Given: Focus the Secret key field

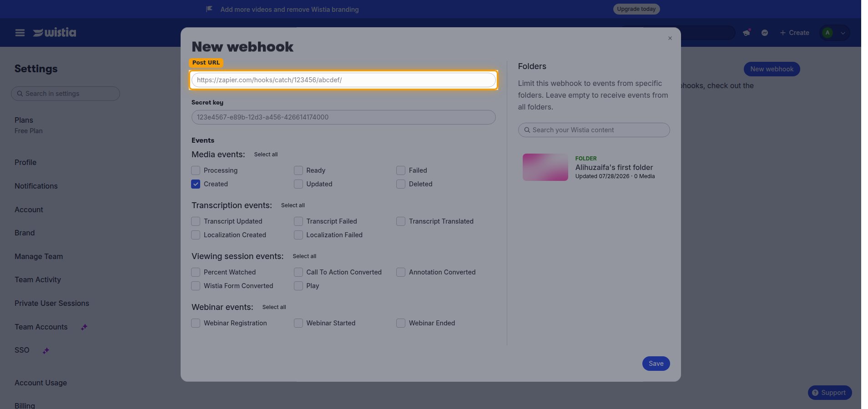Looking at the screenshot, I should 343,117.
